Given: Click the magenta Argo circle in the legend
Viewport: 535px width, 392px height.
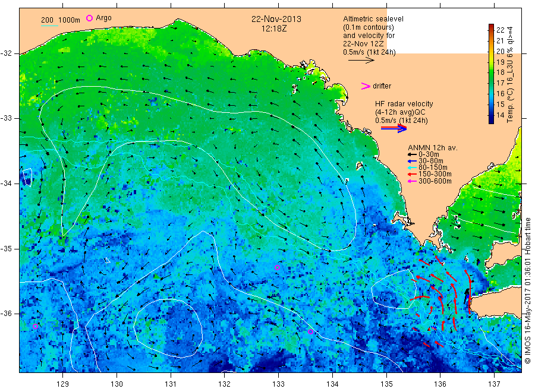Looking at the screenshot, I should click(89, 18).
